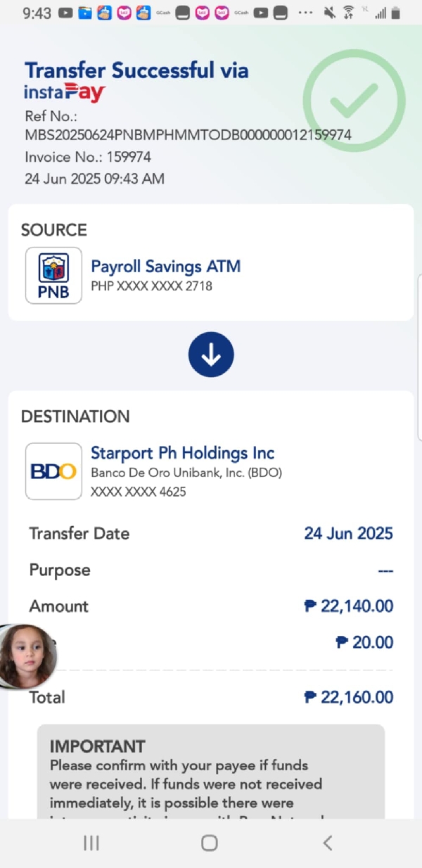This screenshot has width=422, height=868.
Task: Tap the battery icon in the status bar
Action: tap(396, 13)
